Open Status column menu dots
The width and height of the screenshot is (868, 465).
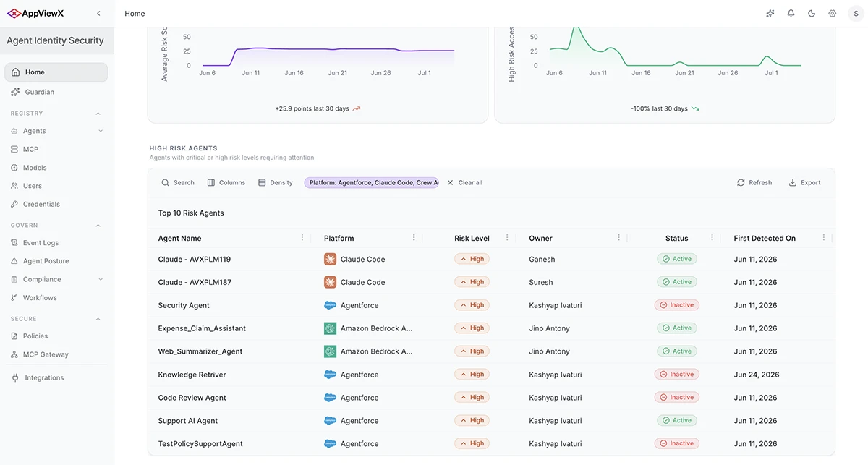pos(712,238)
